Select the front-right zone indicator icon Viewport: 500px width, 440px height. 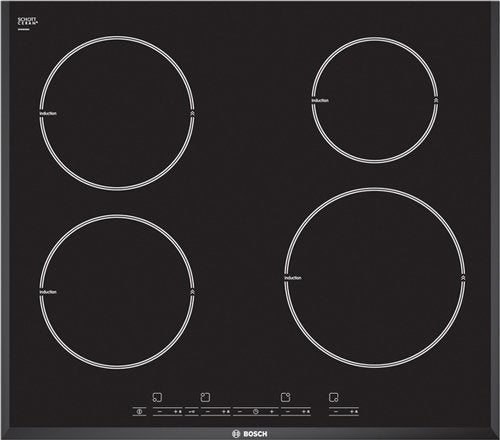(x=334, y=397)
